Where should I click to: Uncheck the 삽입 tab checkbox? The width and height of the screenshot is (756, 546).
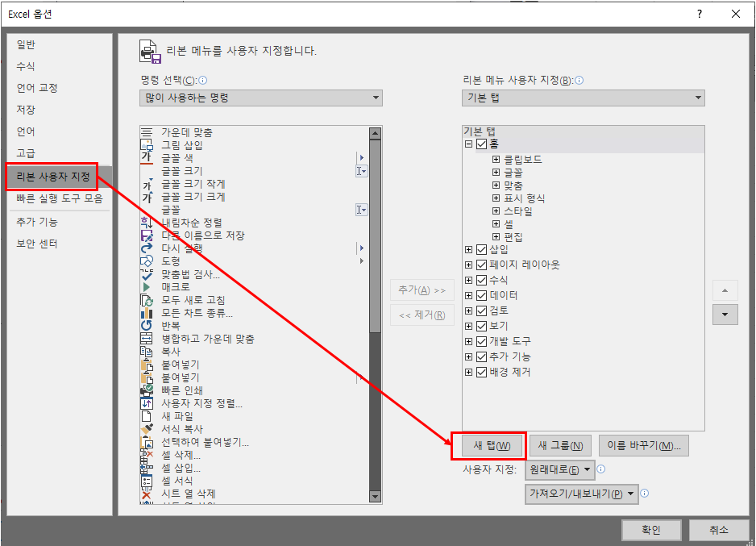[x=481, y=249]
